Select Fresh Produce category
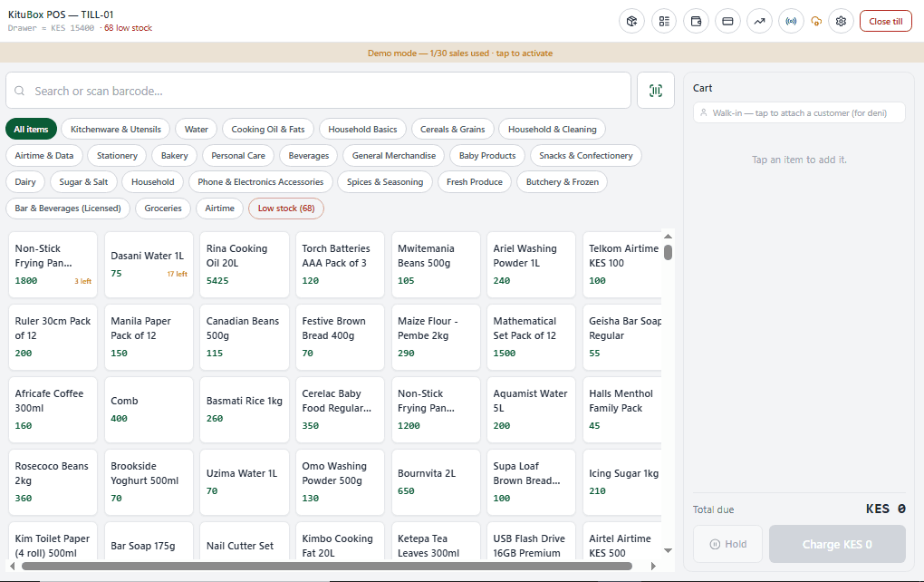Screen dimensions: 924x582 pyautogui.click(x=475, y=181)
